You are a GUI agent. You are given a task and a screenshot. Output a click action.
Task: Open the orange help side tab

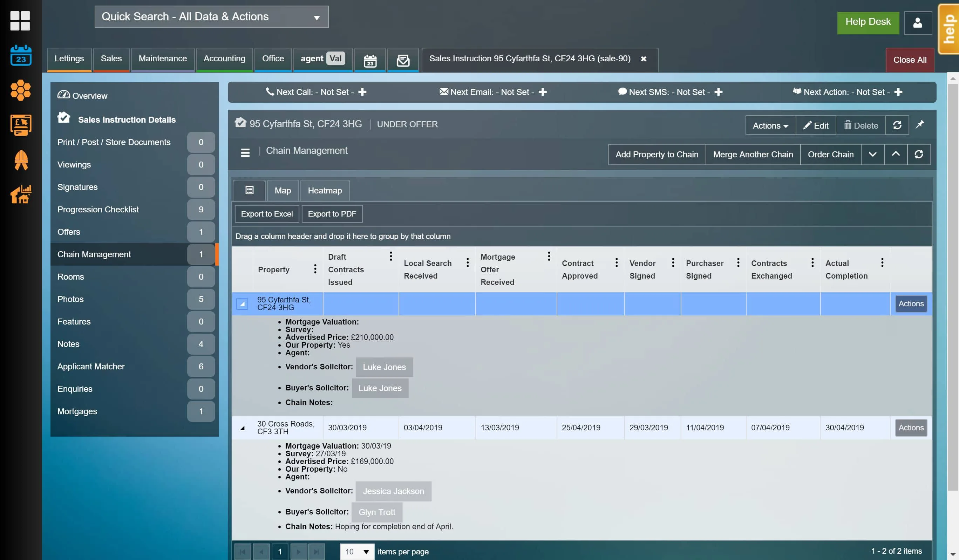point(948,29)
